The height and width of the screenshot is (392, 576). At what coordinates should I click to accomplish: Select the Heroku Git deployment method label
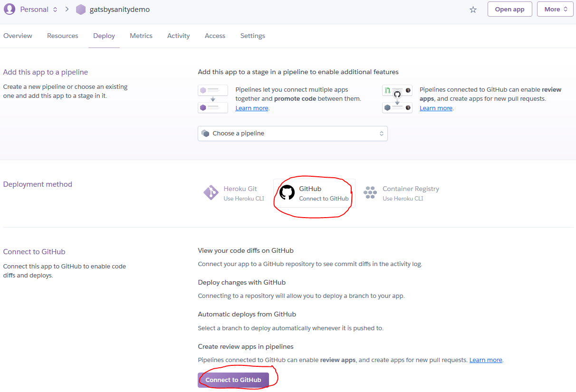coord(240,189)
